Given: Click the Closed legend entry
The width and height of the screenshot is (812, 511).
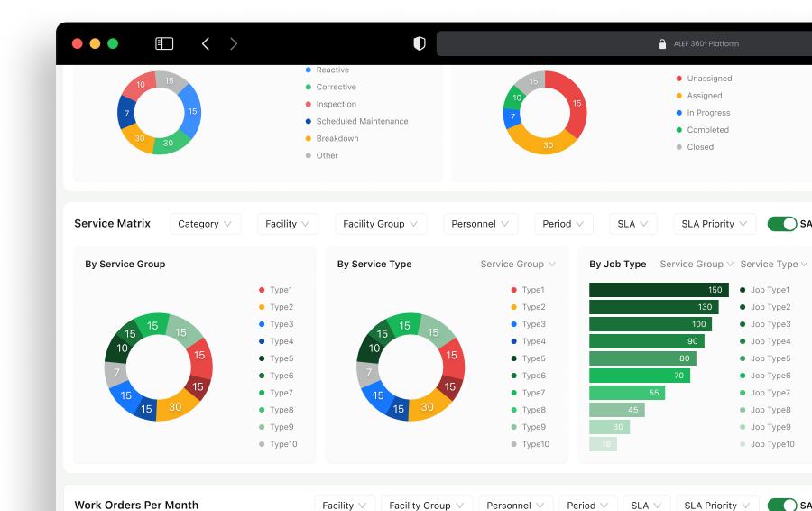Looking at the screenshot, I should click(x=695, y=146).
